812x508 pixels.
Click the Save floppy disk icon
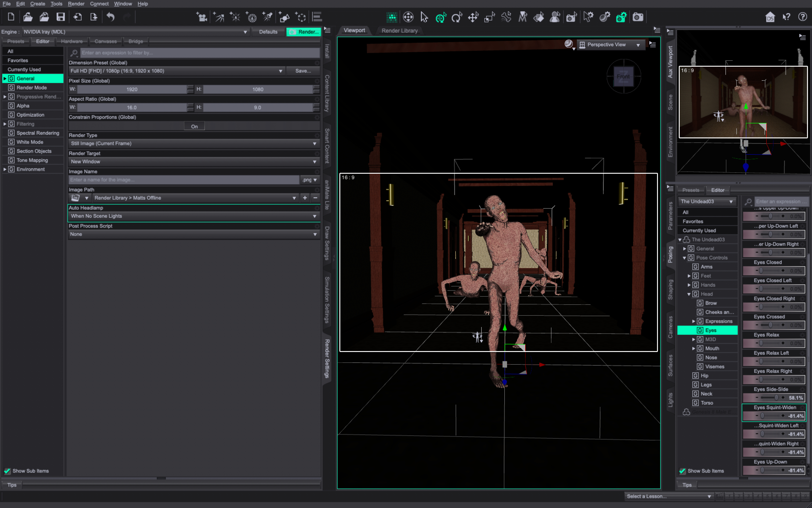tap(60, 17)
